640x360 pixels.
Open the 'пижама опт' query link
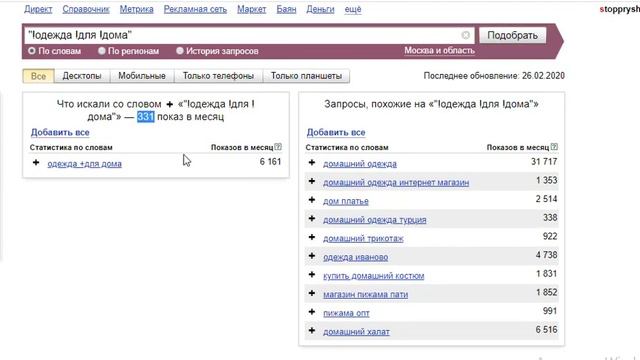tap(346, 313)
